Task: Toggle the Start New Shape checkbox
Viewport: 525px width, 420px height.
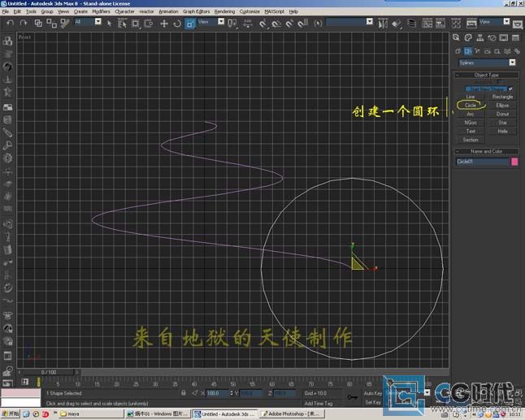Action: [x=510, y=89]
